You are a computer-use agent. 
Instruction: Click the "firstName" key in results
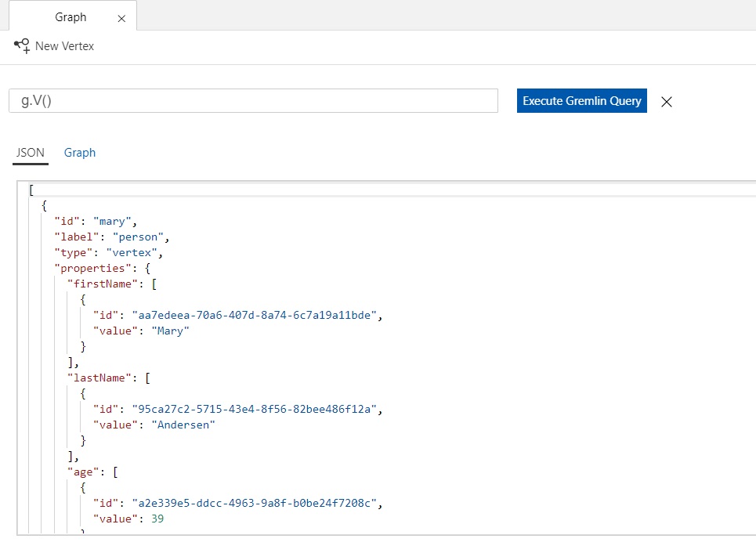[98, 284]
